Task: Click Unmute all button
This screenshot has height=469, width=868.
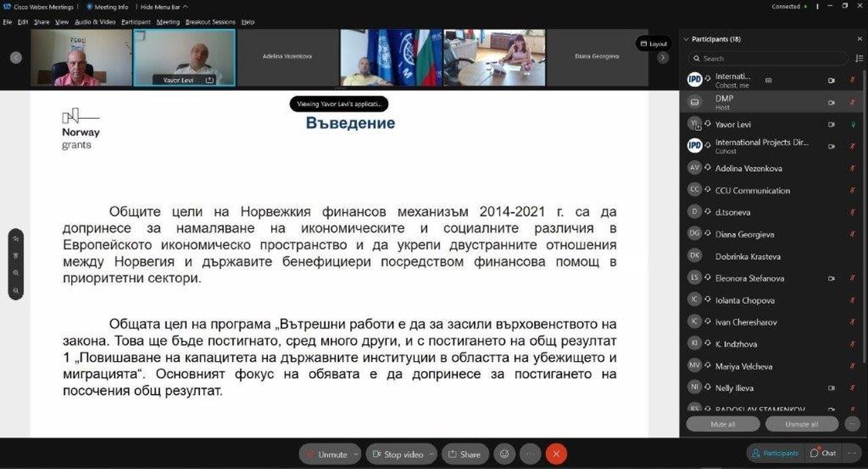Action: [802, 424]
